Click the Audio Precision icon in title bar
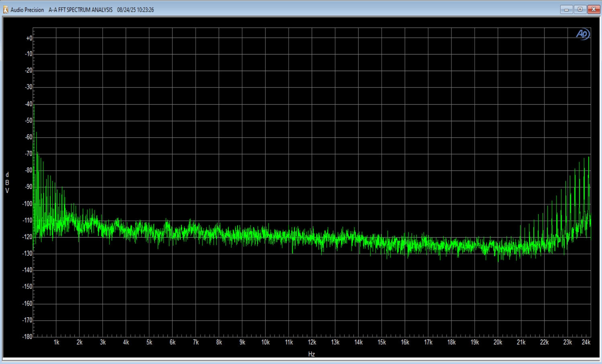The width and height of the screenshot is (602, 364). (x=6, y=10)
